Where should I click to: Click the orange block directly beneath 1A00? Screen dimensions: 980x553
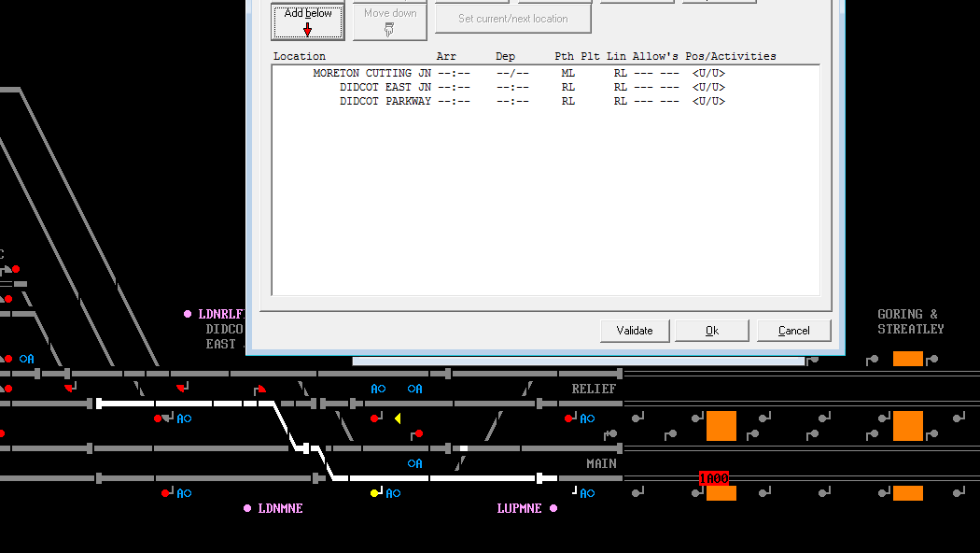[x=721, y=493]
